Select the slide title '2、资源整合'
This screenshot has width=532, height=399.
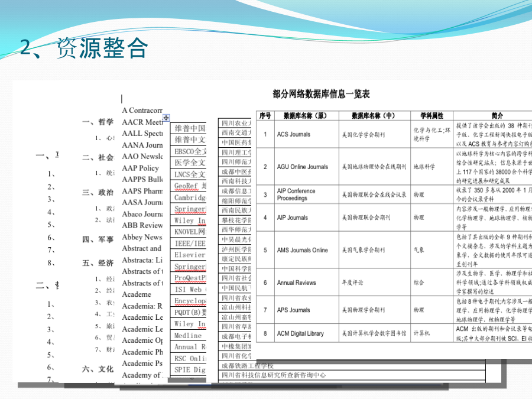point(84,48)
